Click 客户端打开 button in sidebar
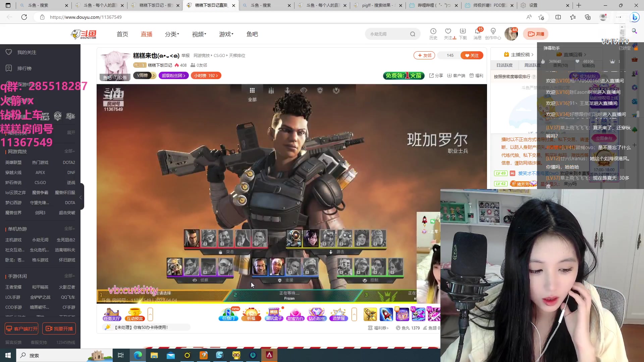Image resolution: width=644 pixels, height=362 pixels. (x=21, y=329)
